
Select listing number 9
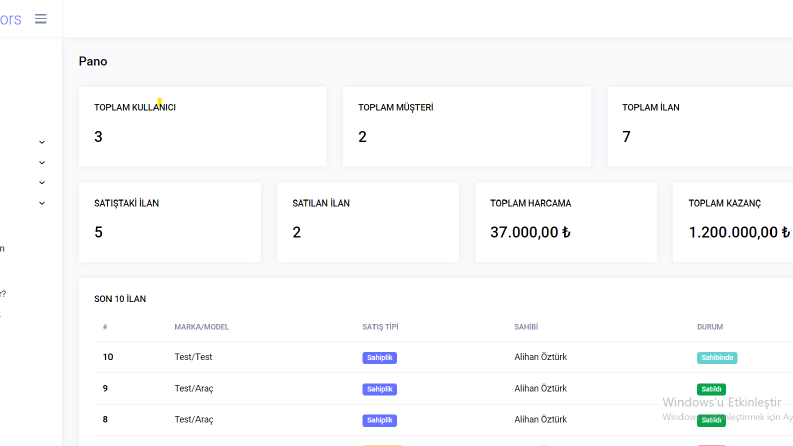point(105,388)
